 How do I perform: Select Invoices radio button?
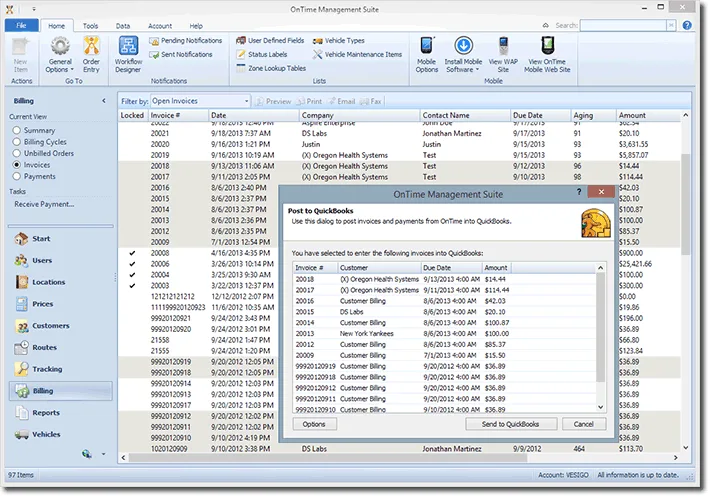[17, 165]
